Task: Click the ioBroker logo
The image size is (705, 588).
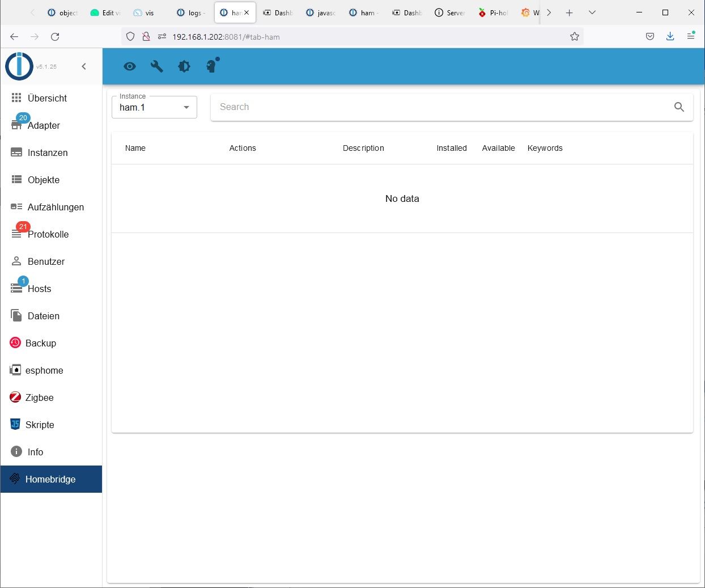Action: [x=19, y=66]
